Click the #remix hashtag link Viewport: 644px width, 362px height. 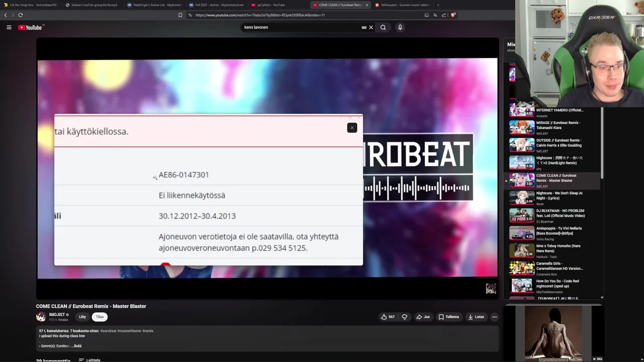coord(148,331)
